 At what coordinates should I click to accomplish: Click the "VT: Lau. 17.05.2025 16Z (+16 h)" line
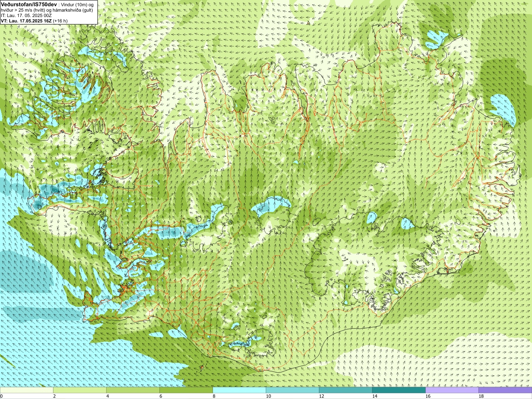click(34, 21)
